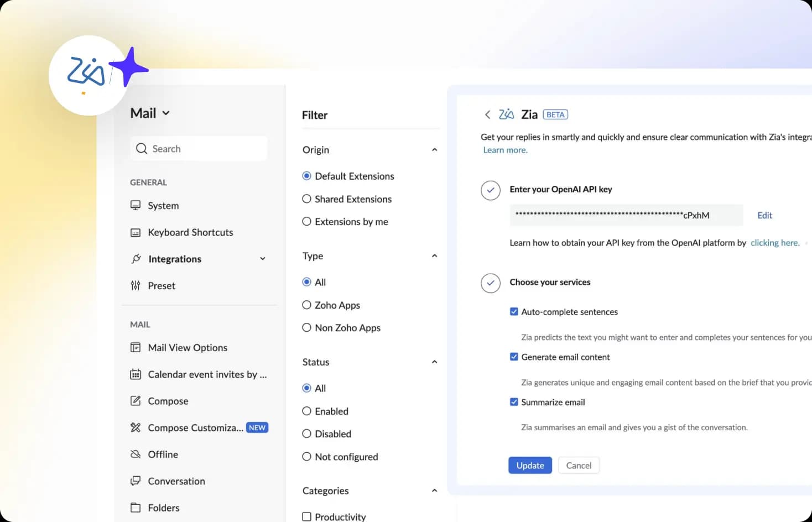Click the Choose your services checkmark circle
This screenshot has height=522, width=812.
point(491,283)
